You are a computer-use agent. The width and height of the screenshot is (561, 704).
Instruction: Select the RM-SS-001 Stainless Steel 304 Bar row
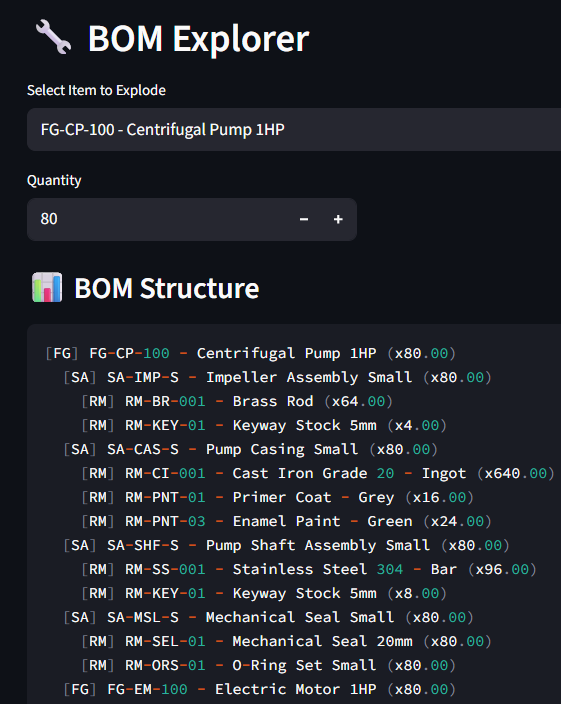click(x=309, y=569)
